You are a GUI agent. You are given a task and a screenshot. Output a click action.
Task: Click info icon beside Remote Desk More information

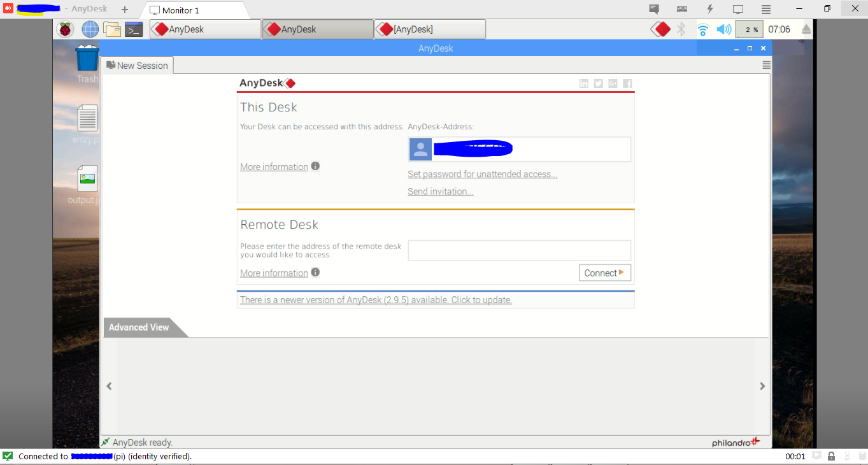tap(315, 273)
